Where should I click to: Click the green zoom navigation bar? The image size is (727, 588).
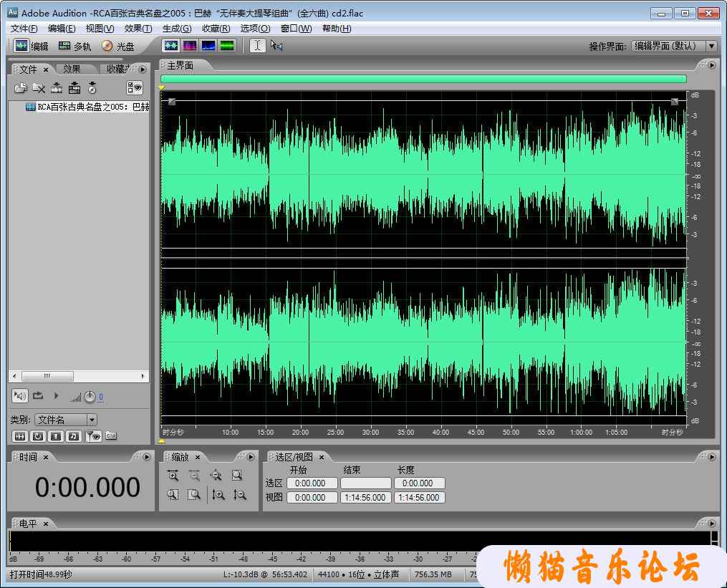[423, 79]
